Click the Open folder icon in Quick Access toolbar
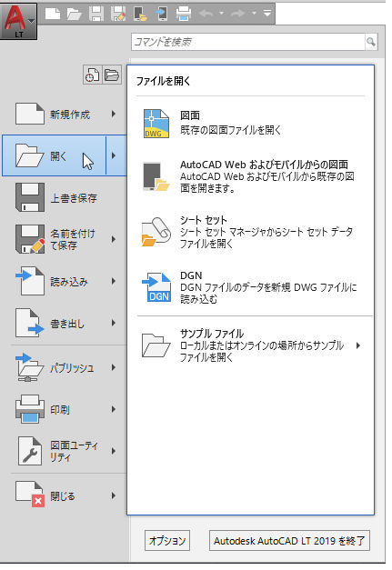The height and width of the screenshot is (570, 392). pos(75,14)
